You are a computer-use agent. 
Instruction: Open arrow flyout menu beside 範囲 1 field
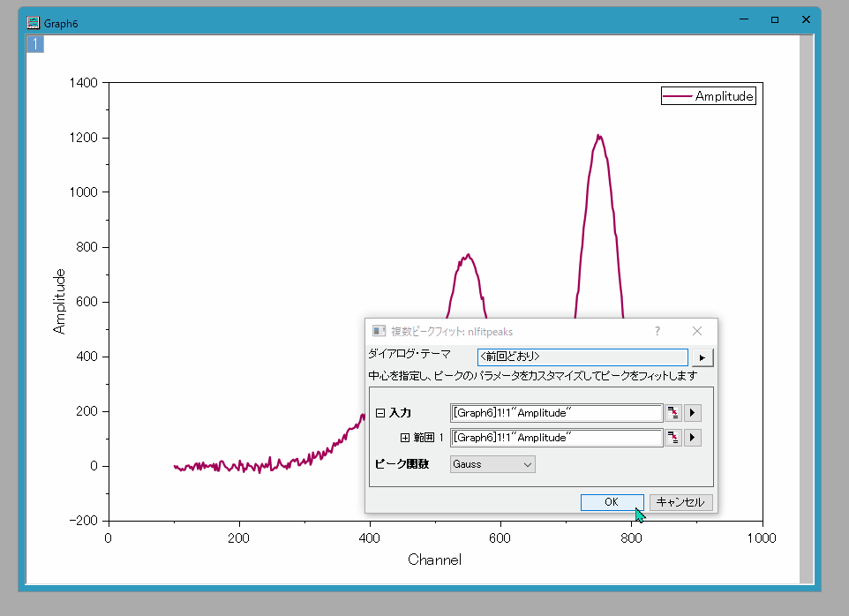pos(693,438)
